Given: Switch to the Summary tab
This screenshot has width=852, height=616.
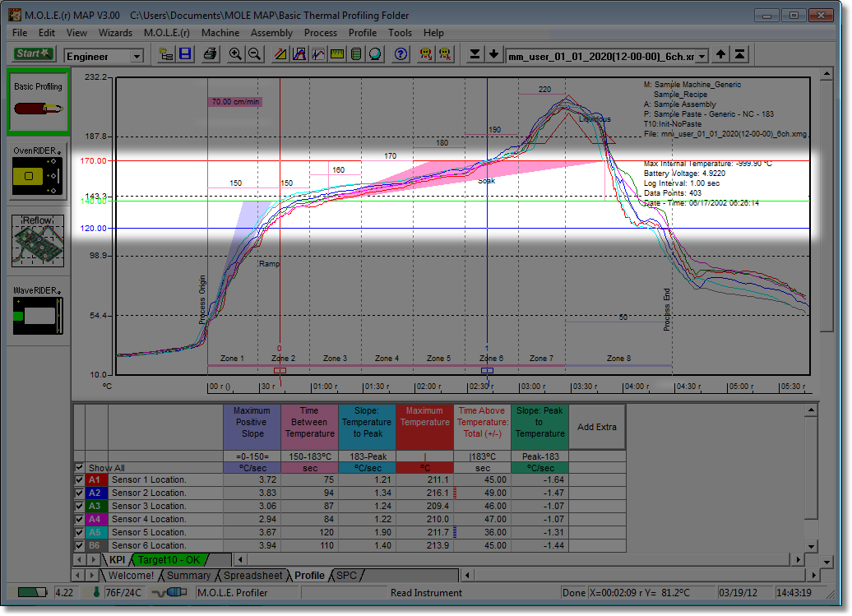Looking at the screenshot, I should (188, 576).
